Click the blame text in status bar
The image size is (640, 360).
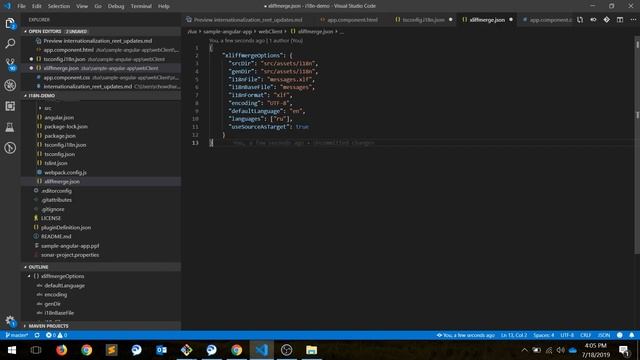pos(466,335)
